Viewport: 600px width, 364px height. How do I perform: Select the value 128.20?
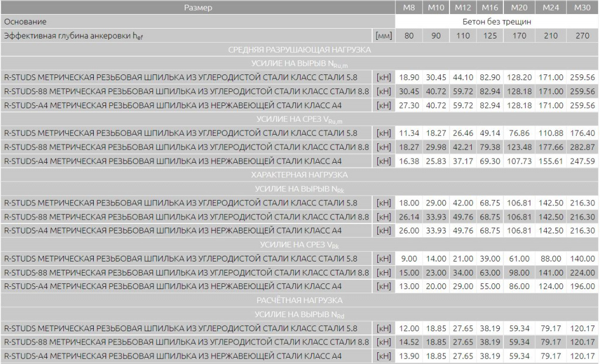point(519,78)
